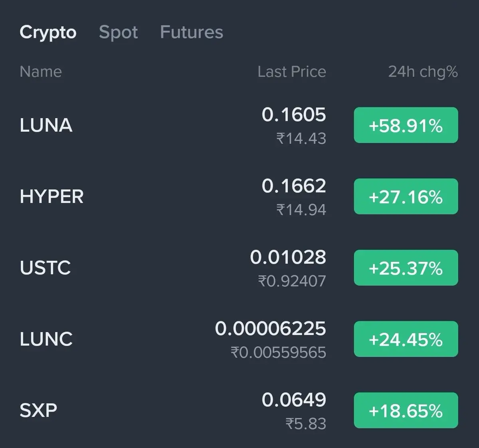Image resolution: width=479 pixels, height=448 pixels.
Task: Sort by 24h chg% column header
Action: click(423, 72)
